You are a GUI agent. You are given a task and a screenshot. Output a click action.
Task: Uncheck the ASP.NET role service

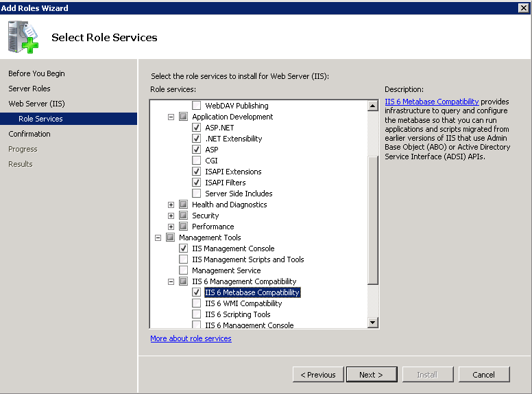pyautogui.click(x=197, y=128)
